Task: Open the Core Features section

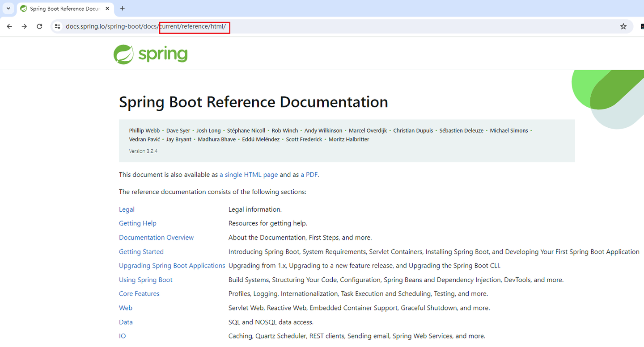Action: [x=139, y=293]
